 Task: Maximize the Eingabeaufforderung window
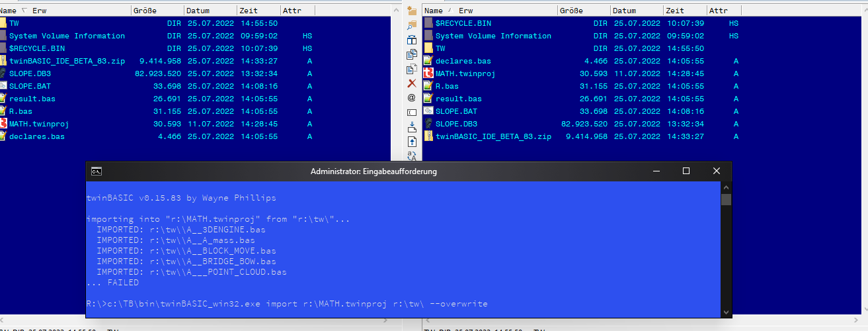click(x=686, y=171)
